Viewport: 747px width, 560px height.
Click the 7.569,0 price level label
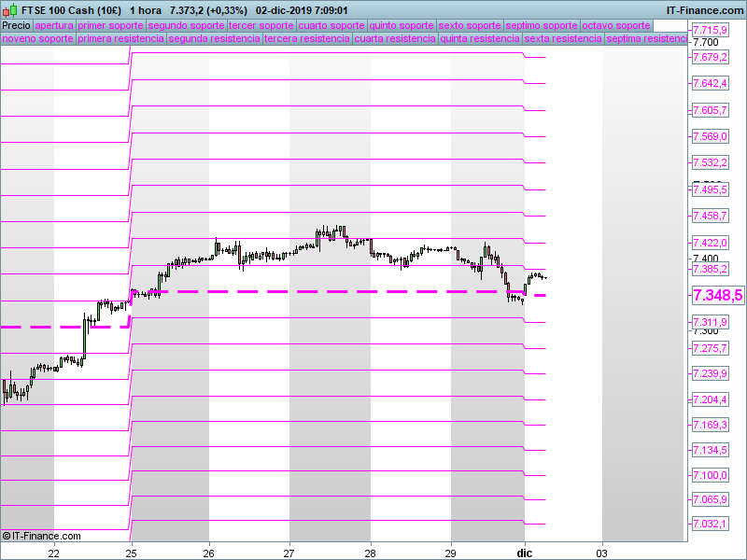(x=710, y=136)
